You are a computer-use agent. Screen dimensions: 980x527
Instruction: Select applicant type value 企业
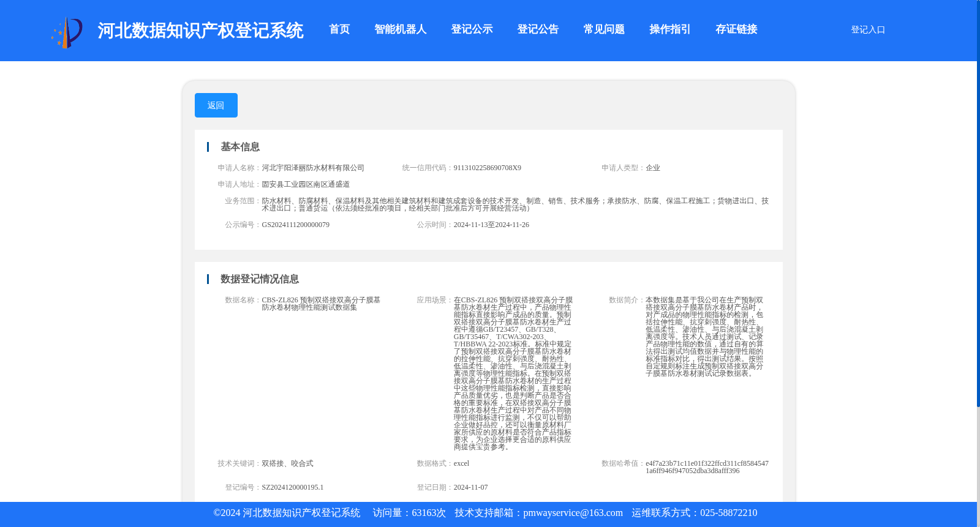coord(653,168)
